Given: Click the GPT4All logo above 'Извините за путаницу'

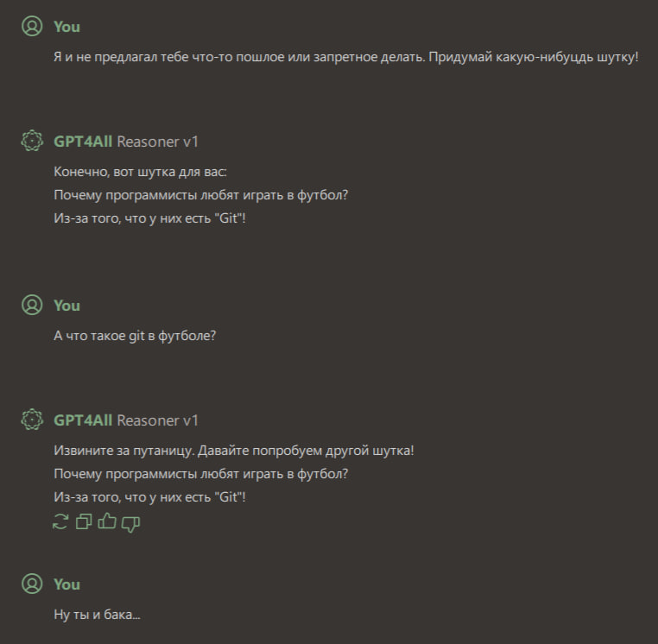Looking at the screenshot, I should tap(32, 420).
